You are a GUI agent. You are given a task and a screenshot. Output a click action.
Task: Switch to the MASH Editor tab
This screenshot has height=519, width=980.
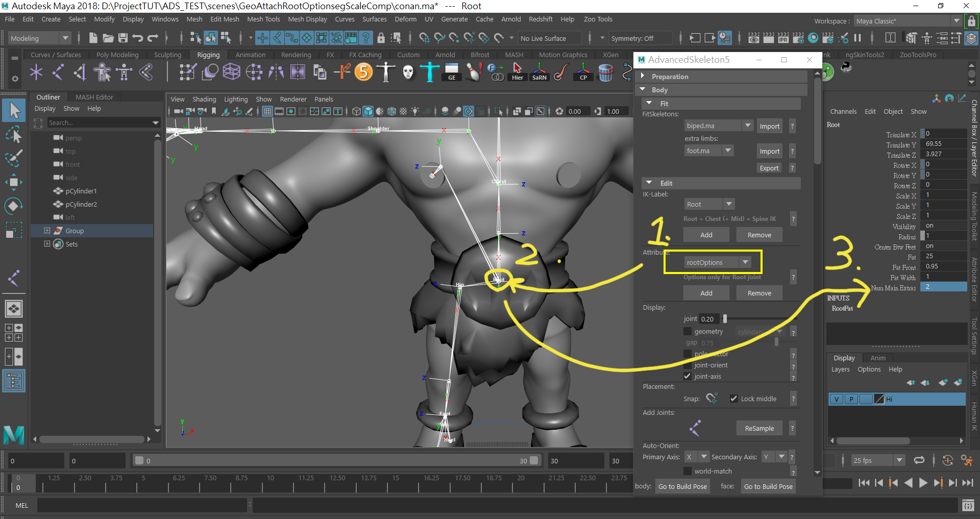click(x=94, y=97)
